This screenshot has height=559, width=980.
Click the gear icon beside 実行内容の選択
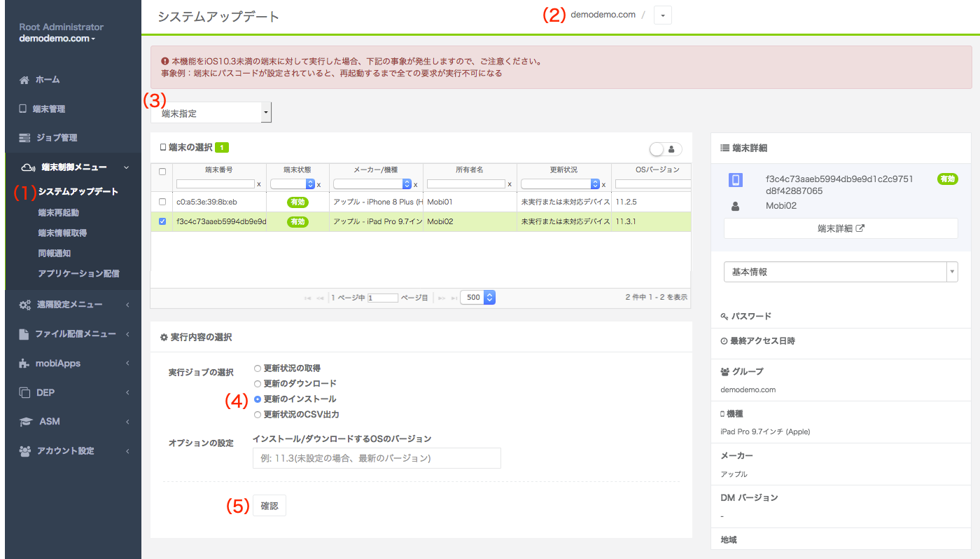164,338
